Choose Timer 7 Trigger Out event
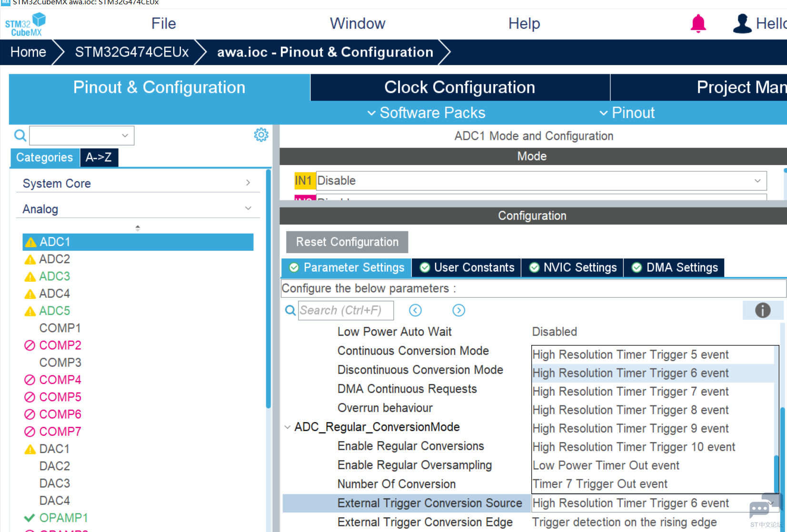Screen dimensions: 787x532 (653, 484)
